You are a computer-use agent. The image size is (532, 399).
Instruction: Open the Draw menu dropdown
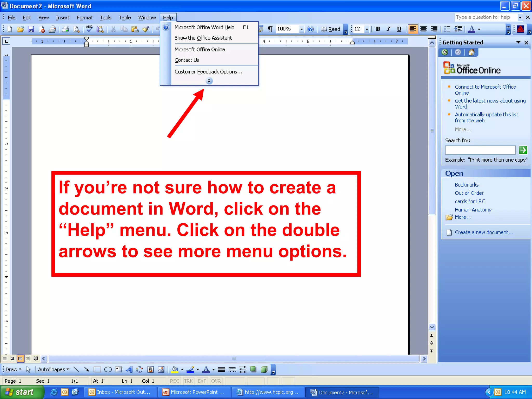[13, 369]
